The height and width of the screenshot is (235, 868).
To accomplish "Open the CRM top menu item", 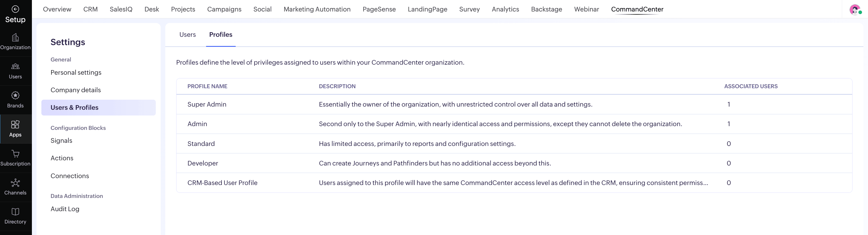I will [x=90, y=9].
